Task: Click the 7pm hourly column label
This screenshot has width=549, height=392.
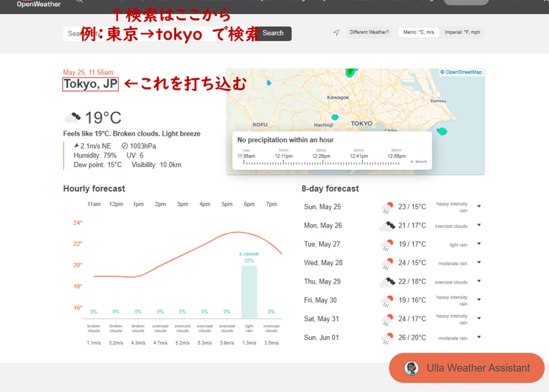Action: coord(271,204)
